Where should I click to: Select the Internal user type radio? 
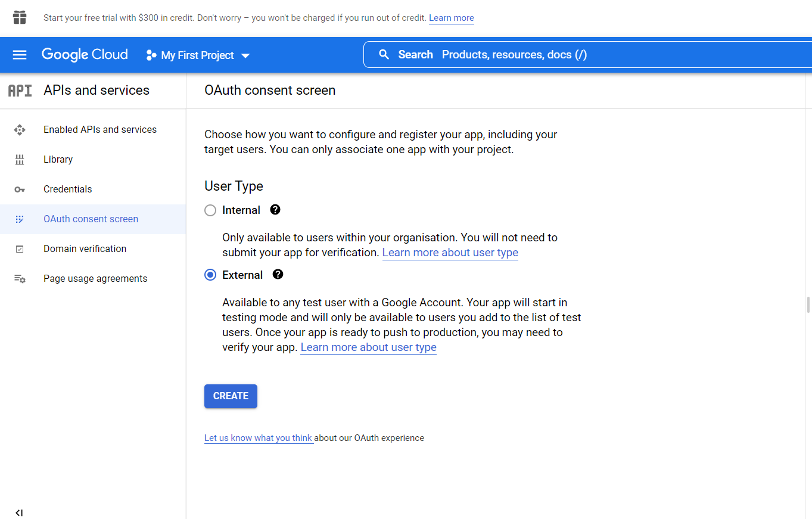[210, 210]
